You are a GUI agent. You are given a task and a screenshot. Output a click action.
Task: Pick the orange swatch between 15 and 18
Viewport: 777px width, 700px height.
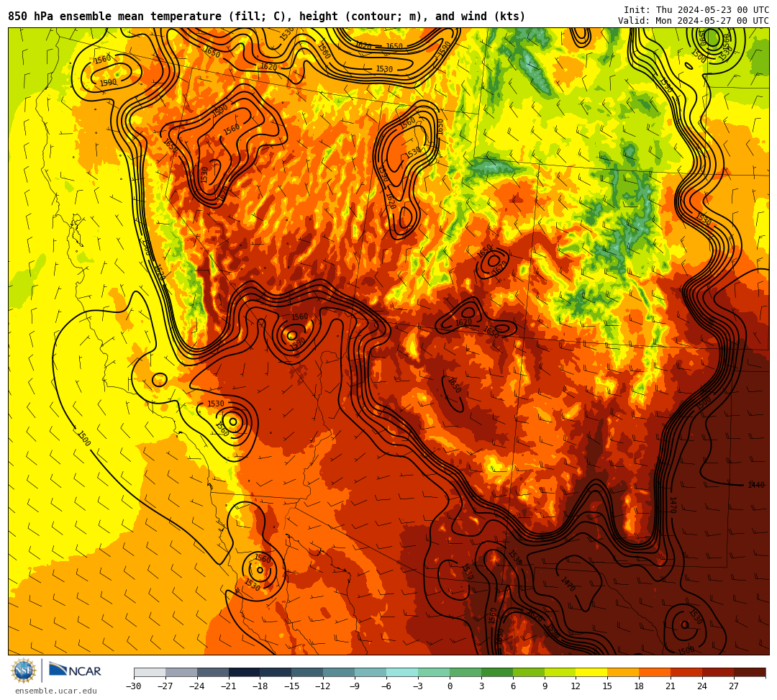(x=623, y=672)
